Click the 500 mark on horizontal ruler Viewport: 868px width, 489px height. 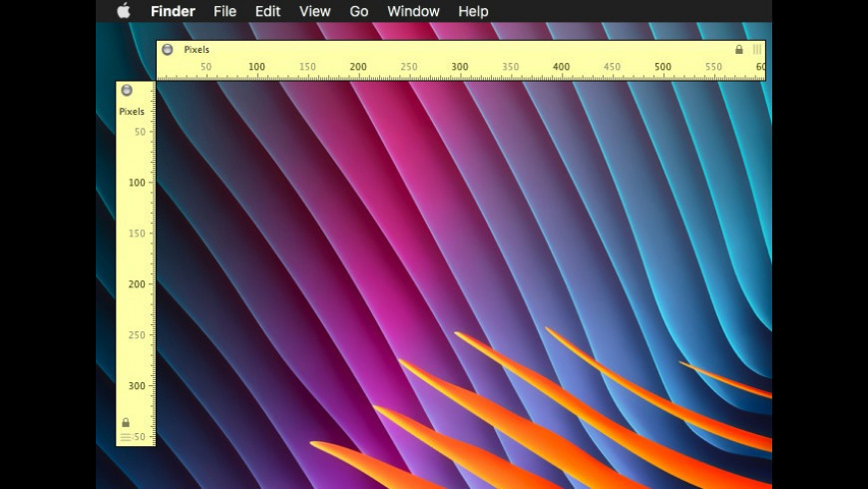click(x=662, y=67)
